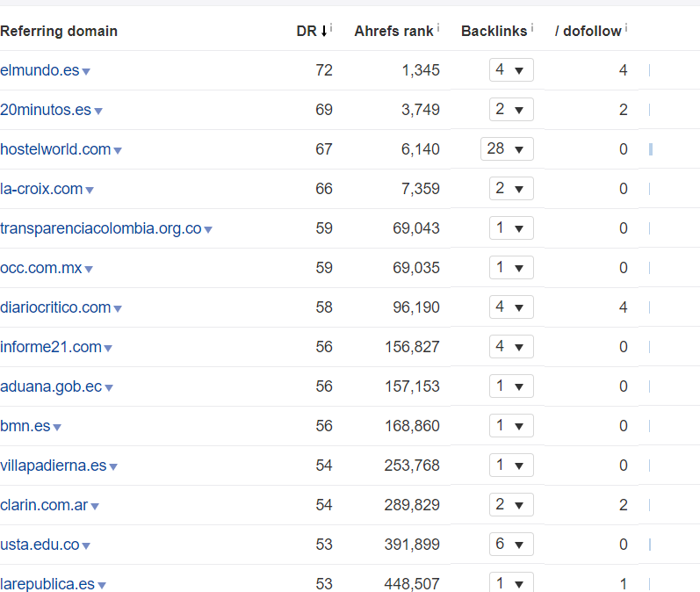Open aduana.gob.ec domain link
This screenshot has height=592, width=700.
click(x=51, y=386)
